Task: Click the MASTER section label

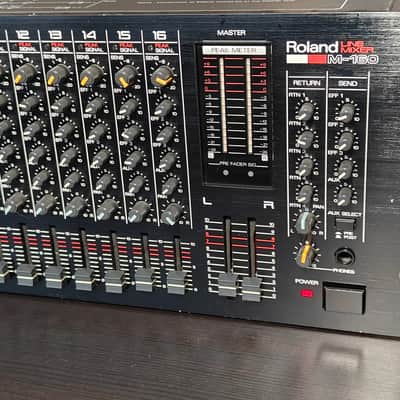Action: [x=231, y=33]
